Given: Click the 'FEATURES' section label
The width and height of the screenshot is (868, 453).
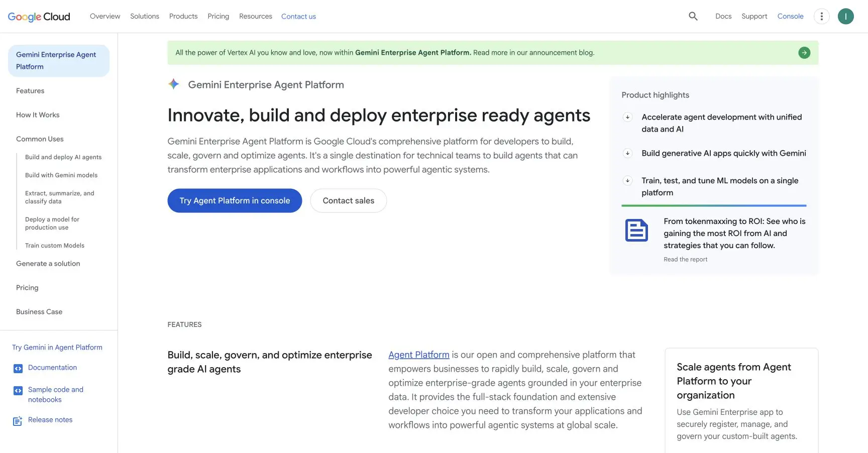Looking at the screenshot, I should click(x=184, y=324).
